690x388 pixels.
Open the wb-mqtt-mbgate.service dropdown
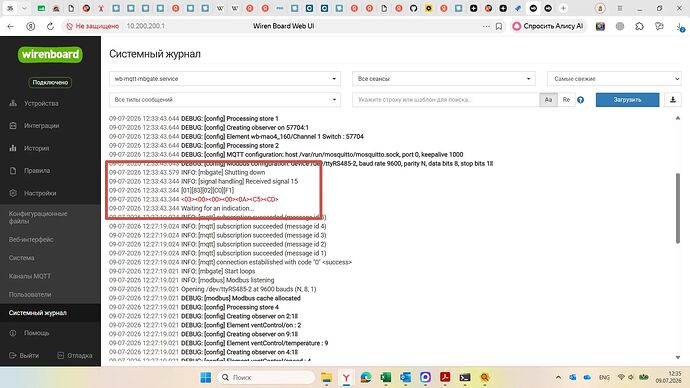coord(225,79)
